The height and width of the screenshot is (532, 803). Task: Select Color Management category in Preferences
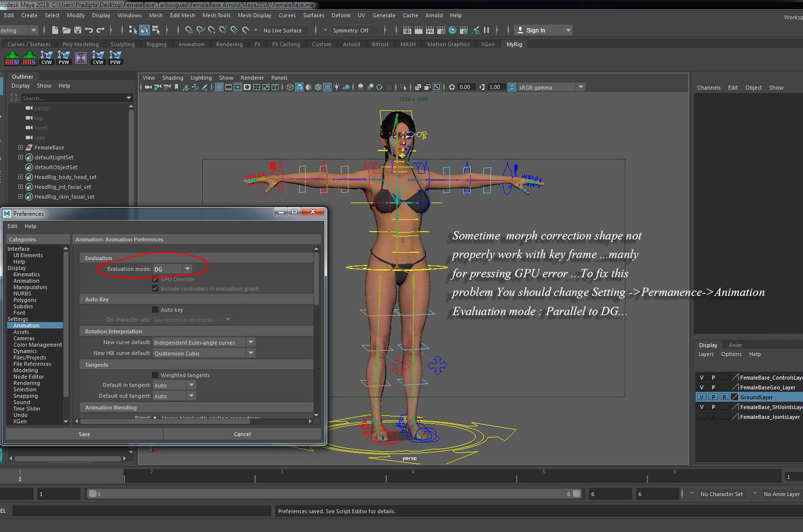point(38,345)
